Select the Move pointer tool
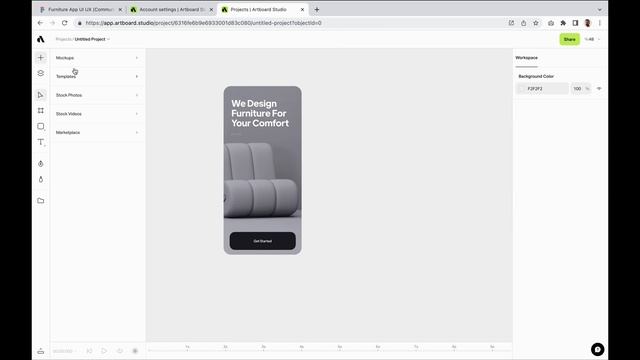This screenshot has height=360, width=640. tap(40, 95)
